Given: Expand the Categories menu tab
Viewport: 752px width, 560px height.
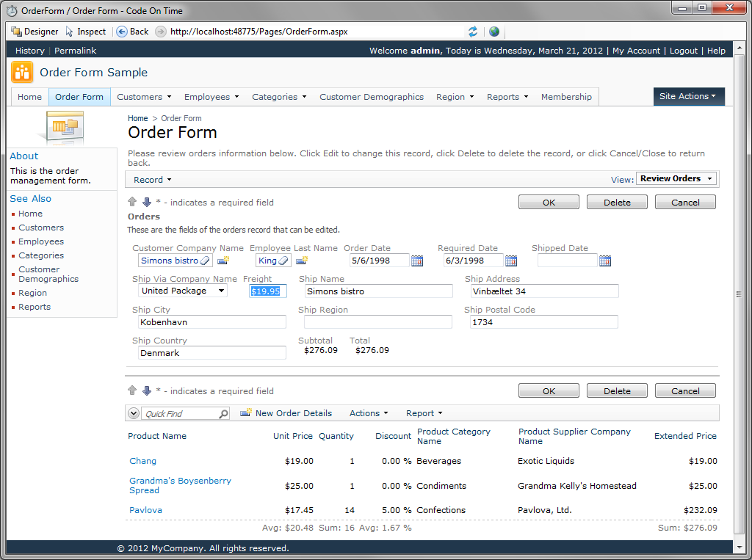Looking at the screenshot, I should pos(279,97).
